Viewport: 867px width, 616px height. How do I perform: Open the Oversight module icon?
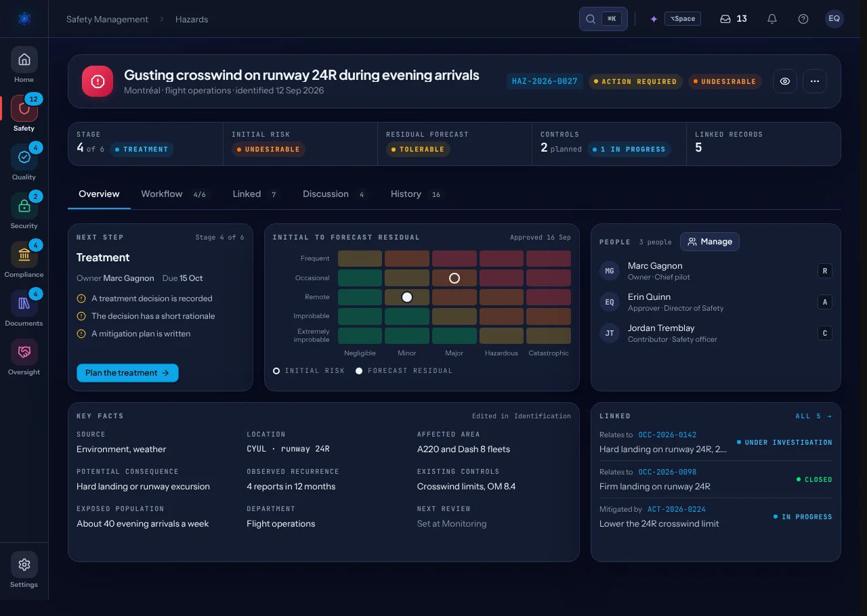(24, 352)
